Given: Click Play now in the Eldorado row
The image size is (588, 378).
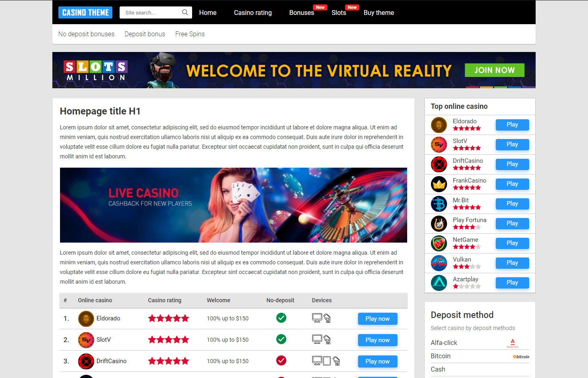Looking at the screenshot, I should [x=378, y=319].
